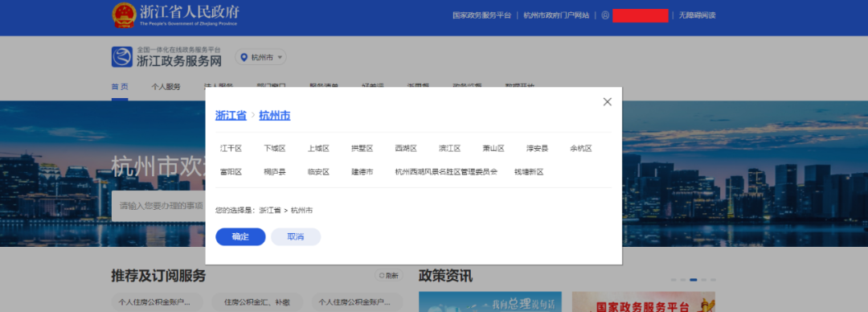This screenshot has height=312, width=868.
Task: Confirm selection with 确定 button
Action: coord(240,236)
